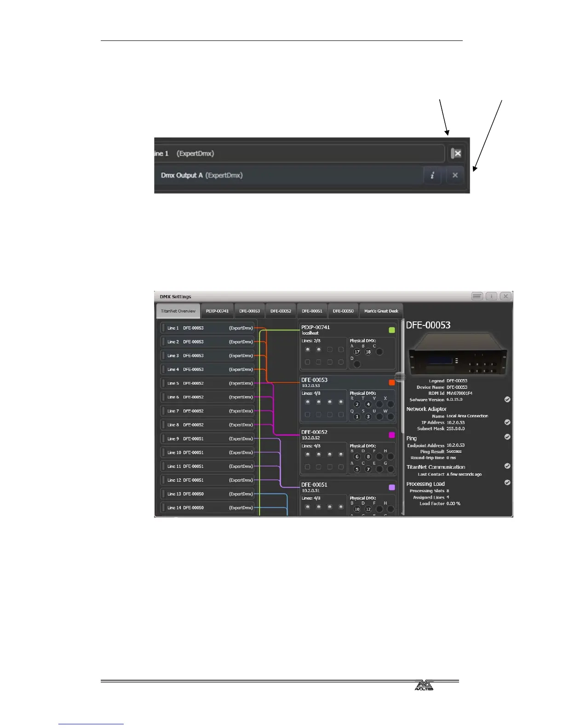Image resolution: width=563 pixels, height=728 pixels.
Task: Select Line 5 DFE-00052 row
Action: tap(207, 383)
